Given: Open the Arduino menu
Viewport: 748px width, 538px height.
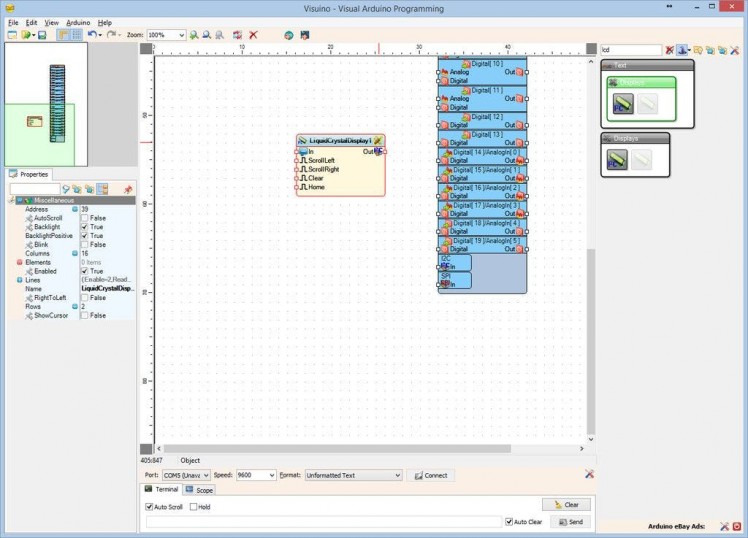Looking at the screenshot, I should 78,22.
